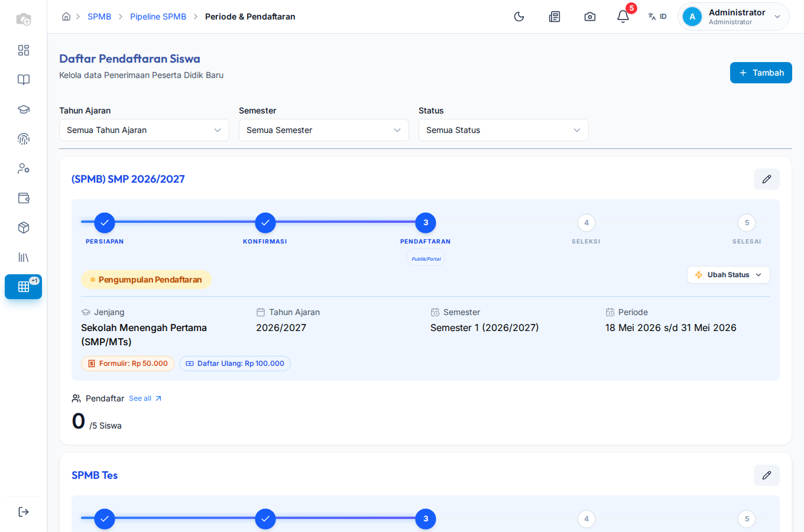This screenshot has height=532, width=804.
Task: Click step 3 circle in SPMB Tes card
Action: coord(426,519)
